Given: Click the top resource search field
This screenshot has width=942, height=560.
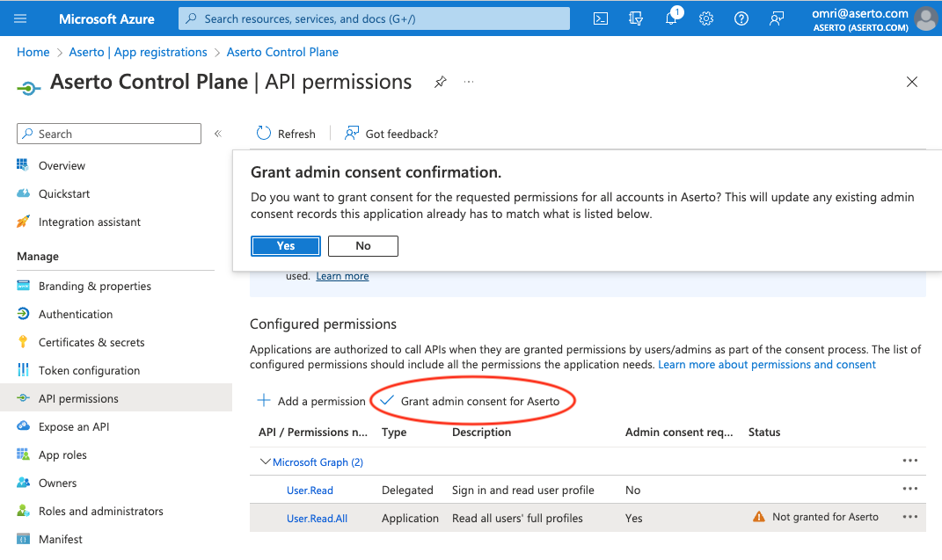Looking at the screenshot, I should point(374,18).
